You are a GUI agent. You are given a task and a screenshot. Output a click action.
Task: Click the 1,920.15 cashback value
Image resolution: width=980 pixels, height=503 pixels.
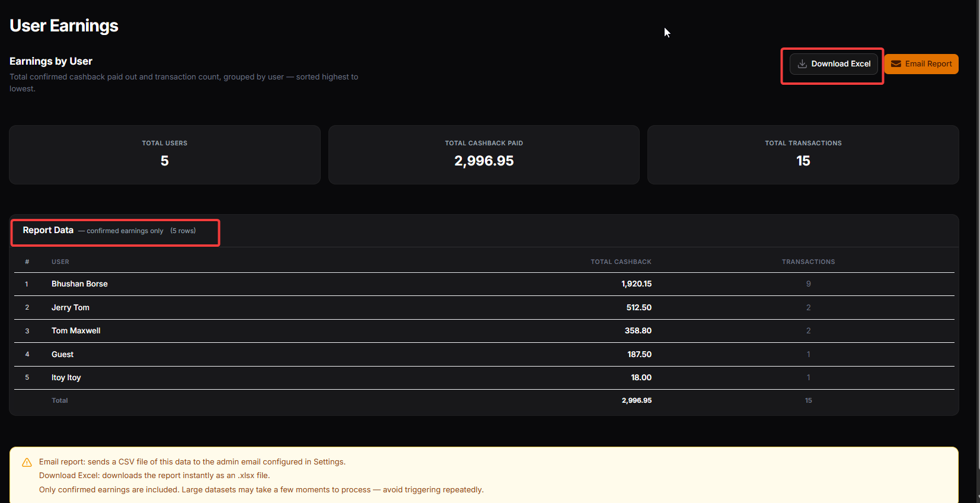[x=636, y=284]
